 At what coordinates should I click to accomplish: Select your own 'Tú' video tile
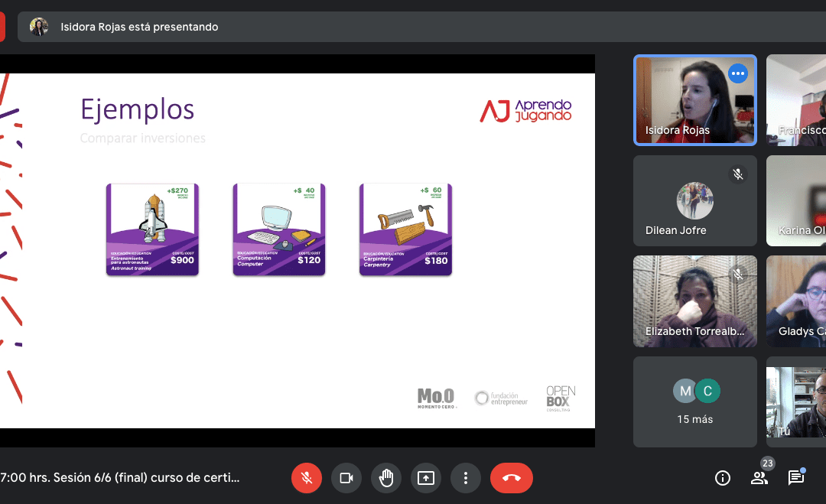coord(796,402)
